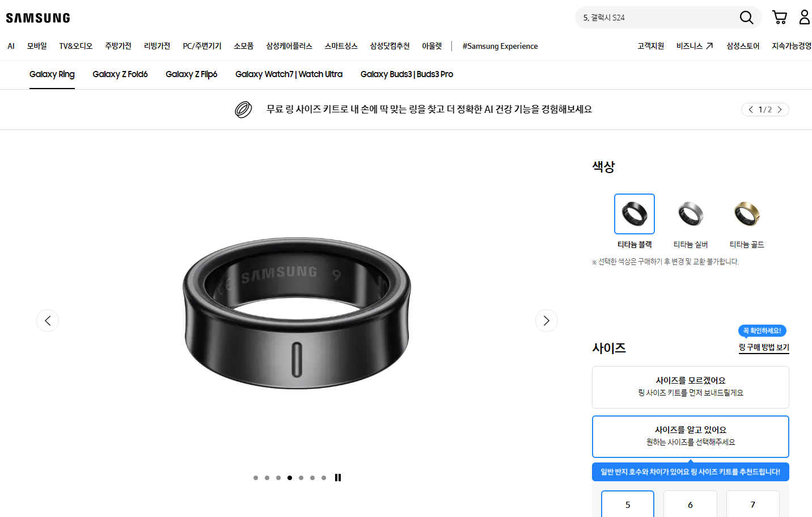This screenshot has width=812, height=517.
Task: Click the banner text about 무료 링 사이즈 키트
Action: tap(429, 109)
